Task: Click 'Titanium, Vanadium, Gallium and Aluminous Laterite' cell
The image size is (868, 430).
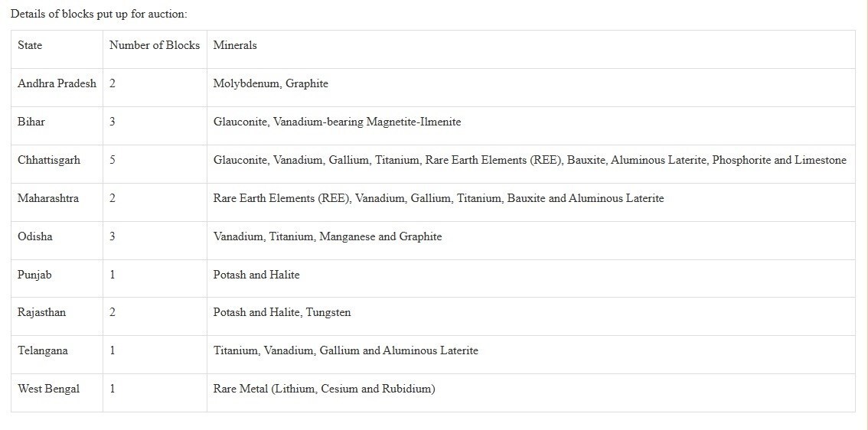Action: click(531, 354)
